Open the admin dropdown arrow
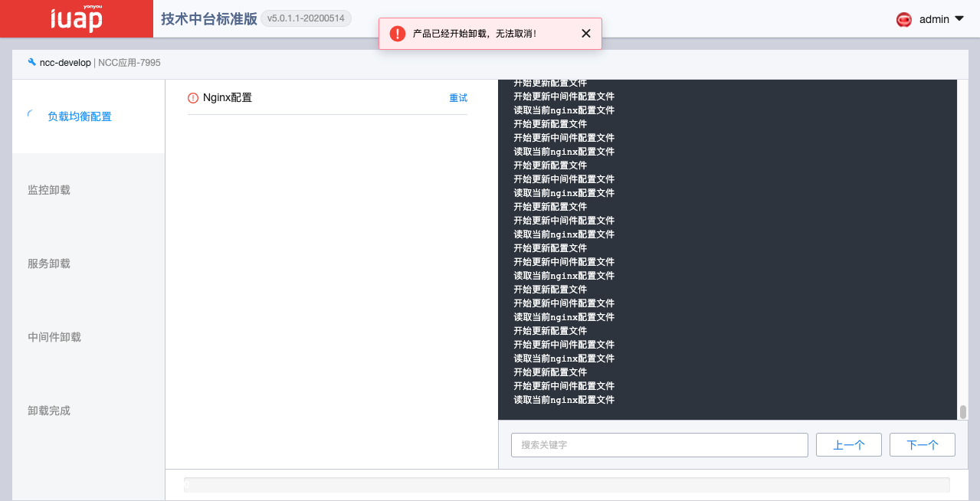The image size is (980, 501). 959,18
